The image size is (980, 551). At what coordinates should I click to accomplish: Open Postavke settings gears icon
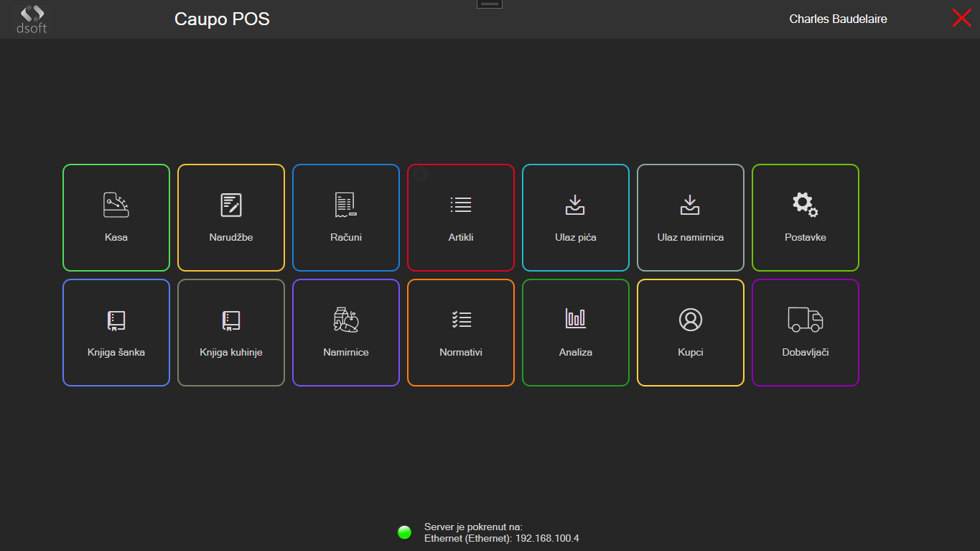click(806, 205)
